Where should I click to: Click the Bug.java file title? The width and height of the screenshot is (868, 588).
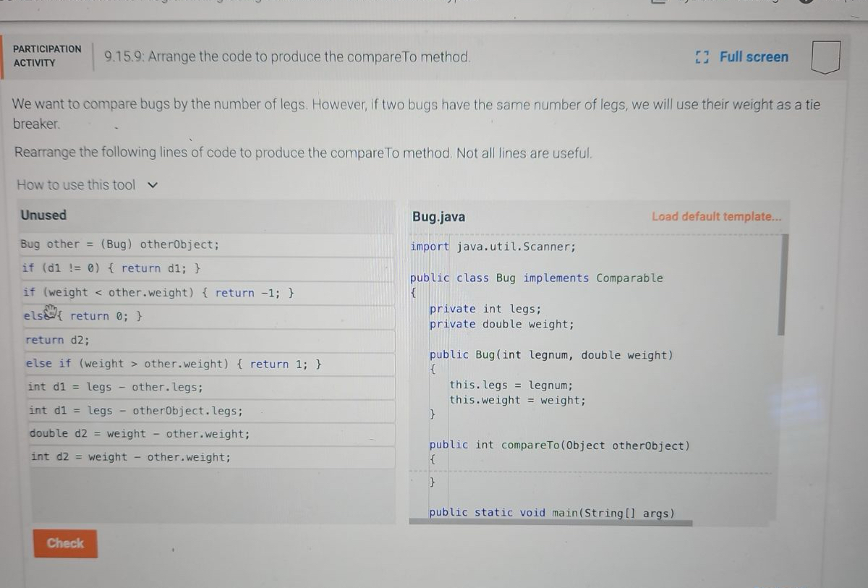click(439, 217)
